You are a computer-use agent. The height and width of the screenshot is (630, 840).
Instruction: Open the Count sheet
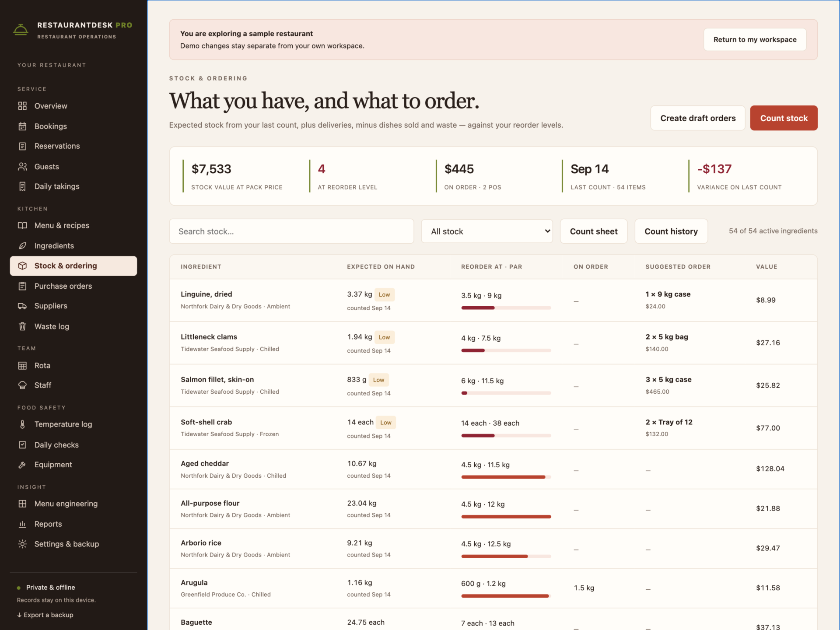pos(594,231)
